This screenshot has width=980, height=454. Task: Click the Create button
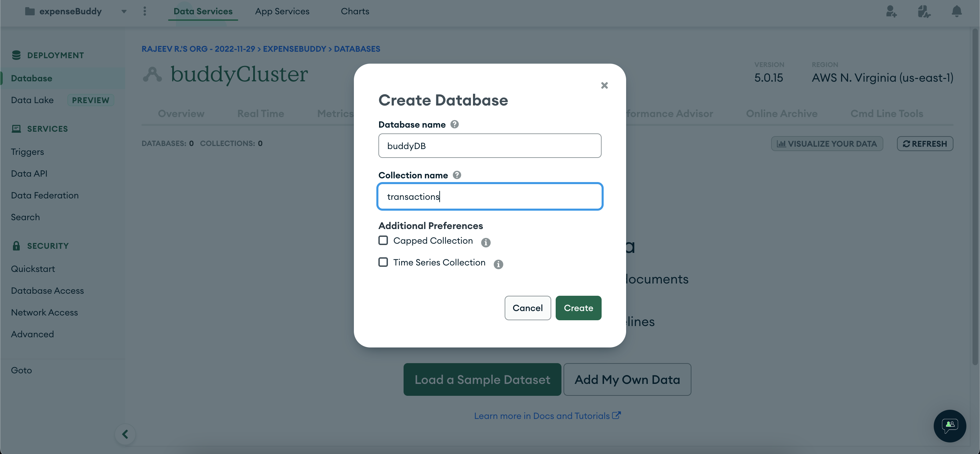coord(578,308)
